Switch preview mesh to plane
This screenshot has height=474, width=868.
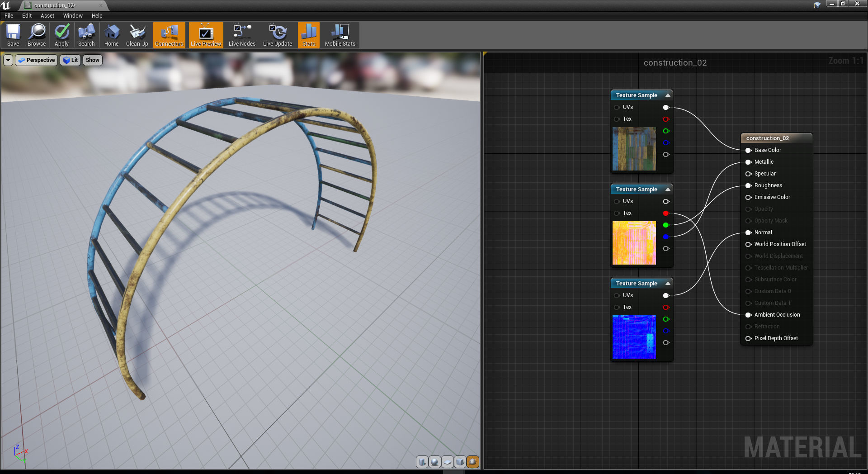click(447, 462)
